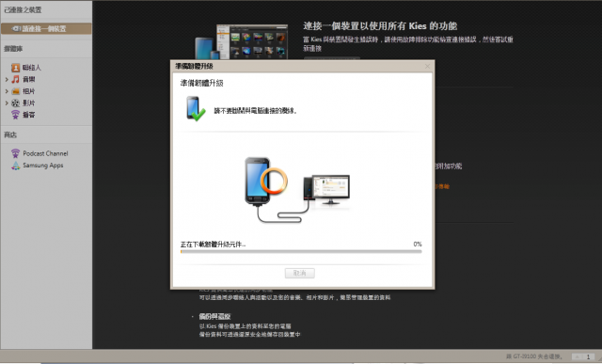Click the backup and restore heading text
The height and width of the screenshot is (364, 602).
coord(214,316)
